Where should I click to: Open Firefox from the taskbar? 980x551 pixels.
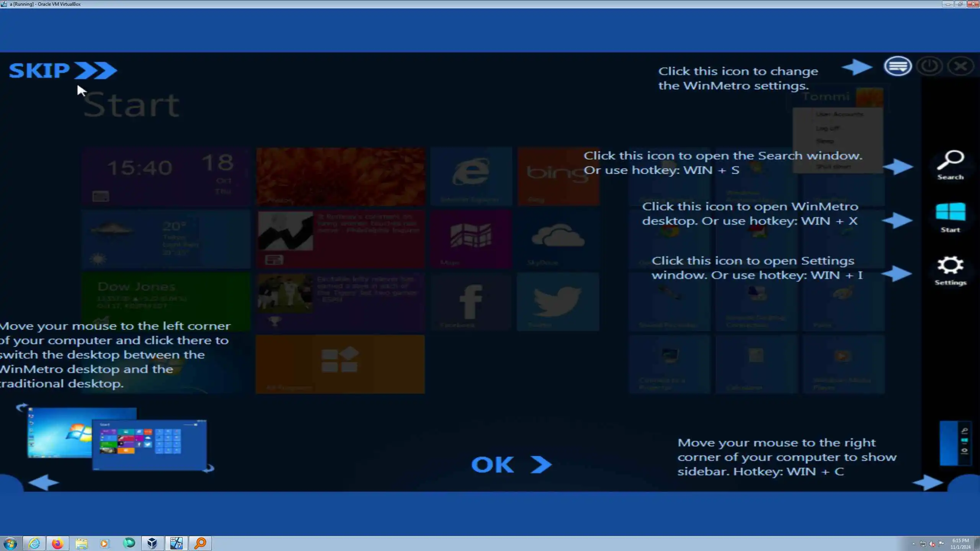click(58, 543)
